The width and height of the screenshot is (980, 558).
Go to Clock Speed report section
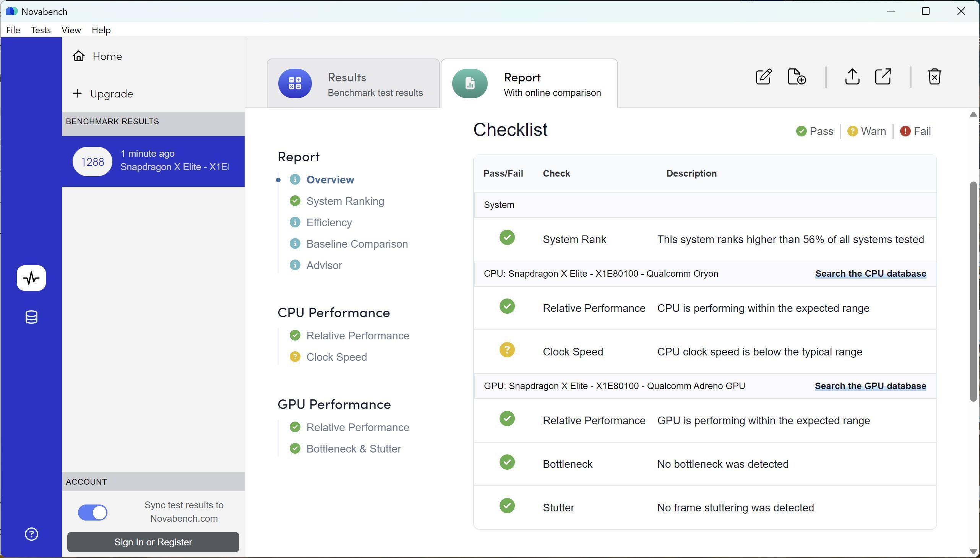click(336, 357)
